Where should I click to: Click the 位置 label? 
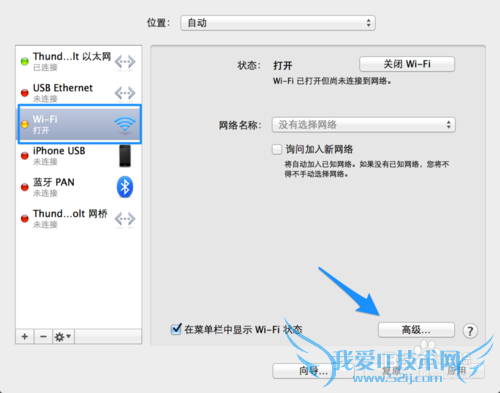(158, 23)
